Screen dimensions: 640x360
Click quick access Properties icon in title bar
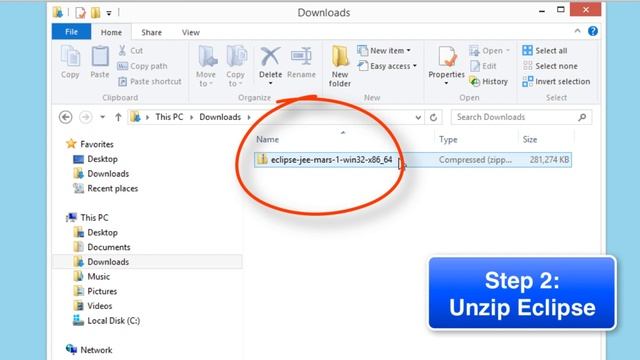(80, 13)
